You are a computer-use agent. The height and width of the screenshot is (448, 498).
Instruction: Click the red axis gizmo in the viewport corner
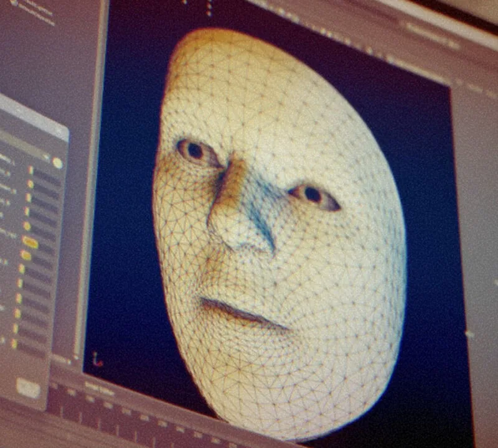tap(97, 360)
